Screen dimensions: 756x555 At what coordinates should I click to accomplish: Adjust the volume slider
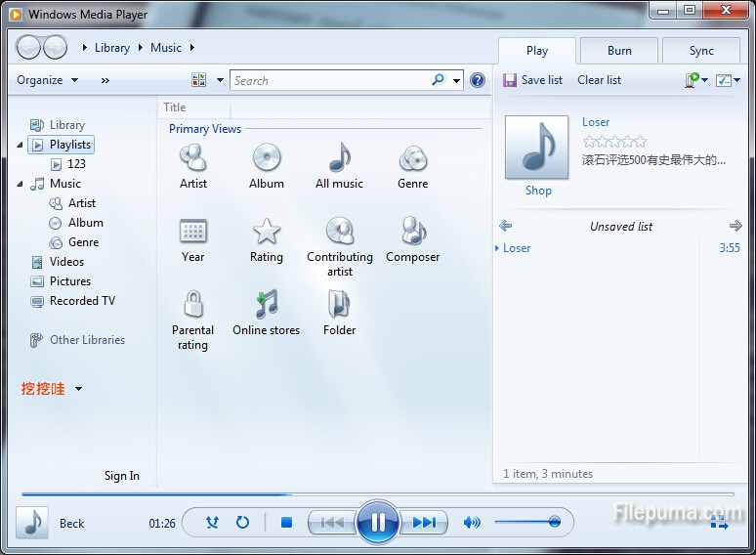click(x=527, y=523)
